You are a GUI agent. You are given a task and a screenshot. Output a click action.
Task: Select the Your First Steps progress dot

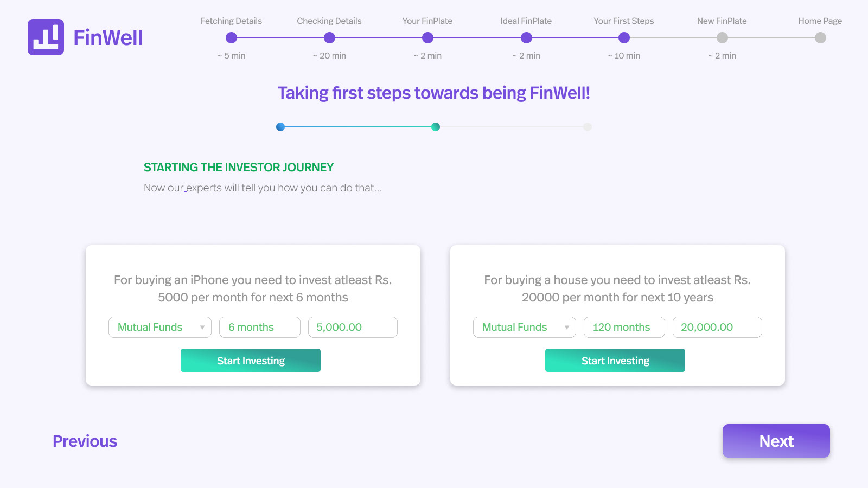click(624, 37)
